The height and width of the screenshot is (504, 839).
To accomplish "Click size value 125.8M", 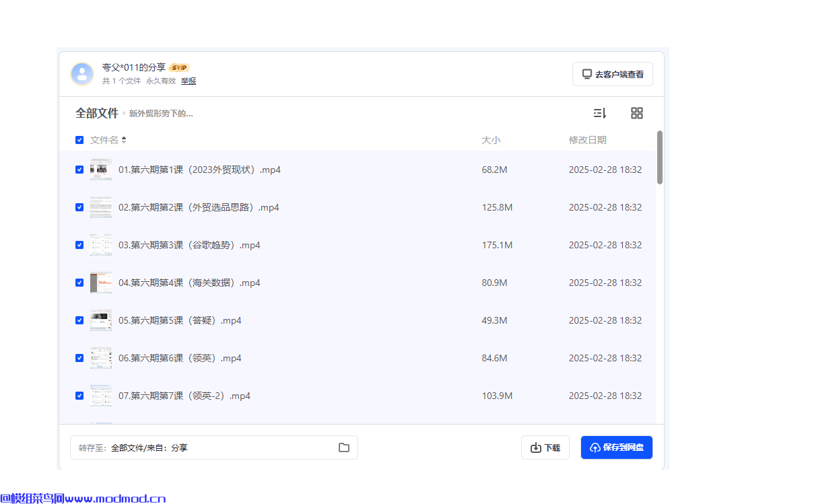I will (x=497, y=207).
